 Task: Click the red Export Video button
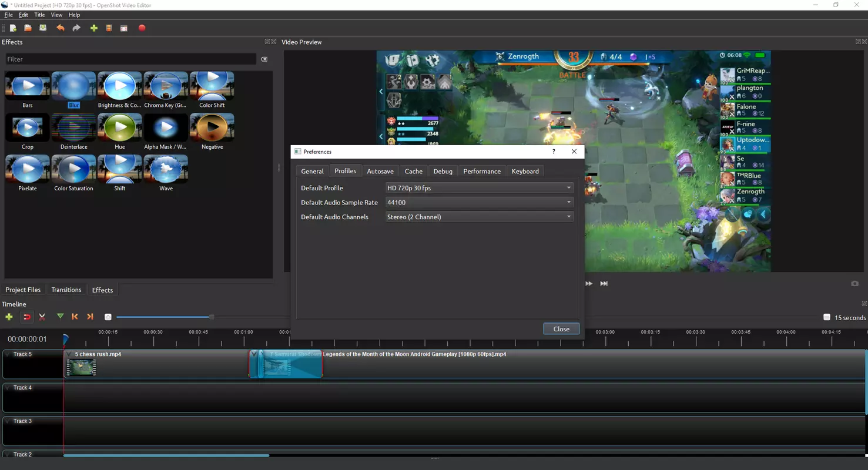142,28
